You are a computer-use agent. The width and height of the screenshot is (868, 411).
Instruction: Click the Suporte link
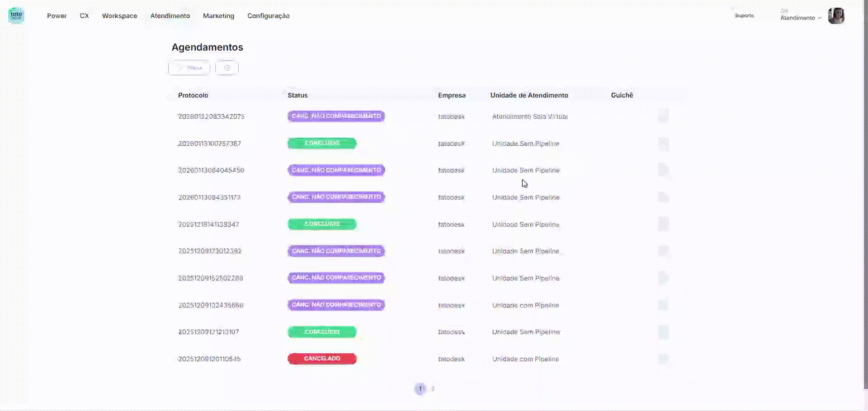point(744,16)
